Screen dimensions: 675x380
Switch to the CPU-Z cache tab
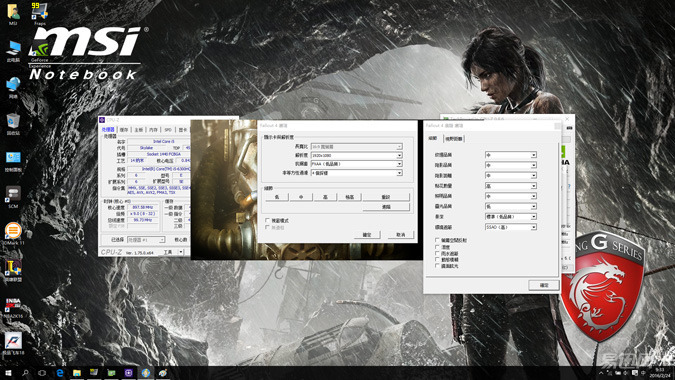click(124, 130)
